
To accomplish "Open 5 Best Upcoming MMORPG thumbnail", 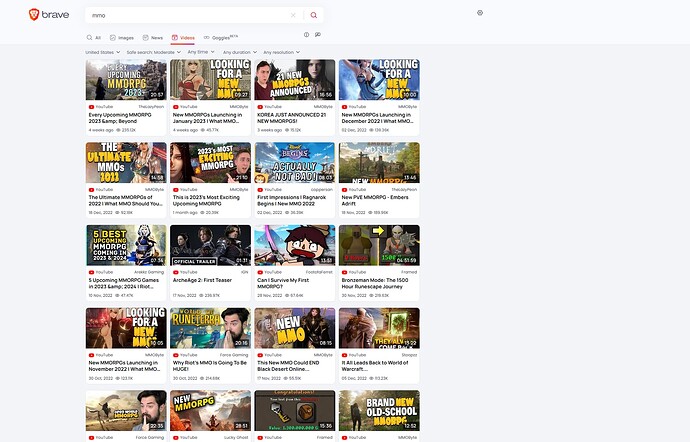I will click(126, 245).
